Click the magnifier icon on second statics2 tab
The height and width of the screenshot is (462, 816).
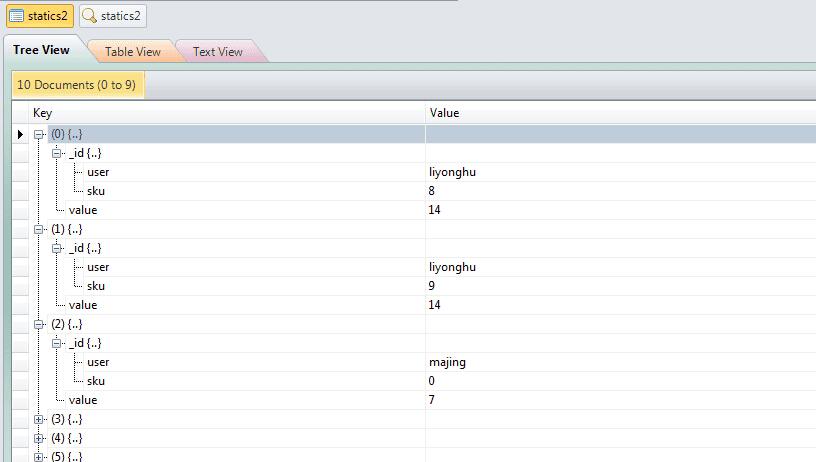90,16
